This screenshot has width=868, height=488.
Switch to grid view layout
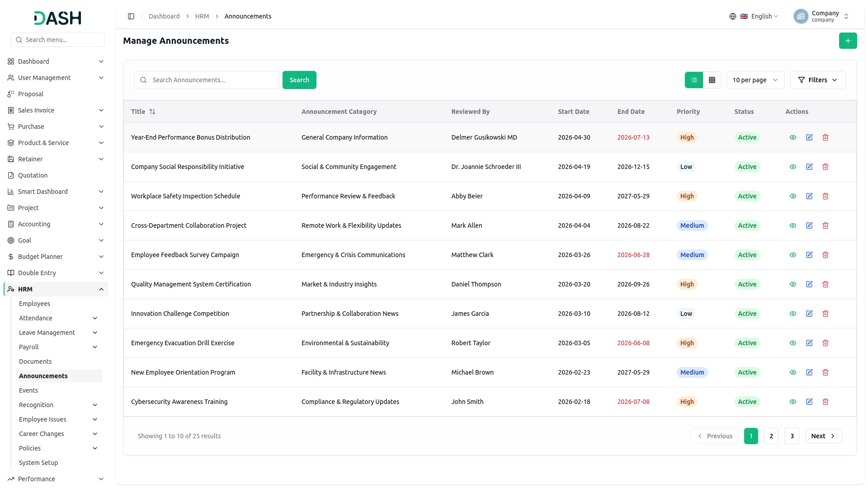point(712,80)
